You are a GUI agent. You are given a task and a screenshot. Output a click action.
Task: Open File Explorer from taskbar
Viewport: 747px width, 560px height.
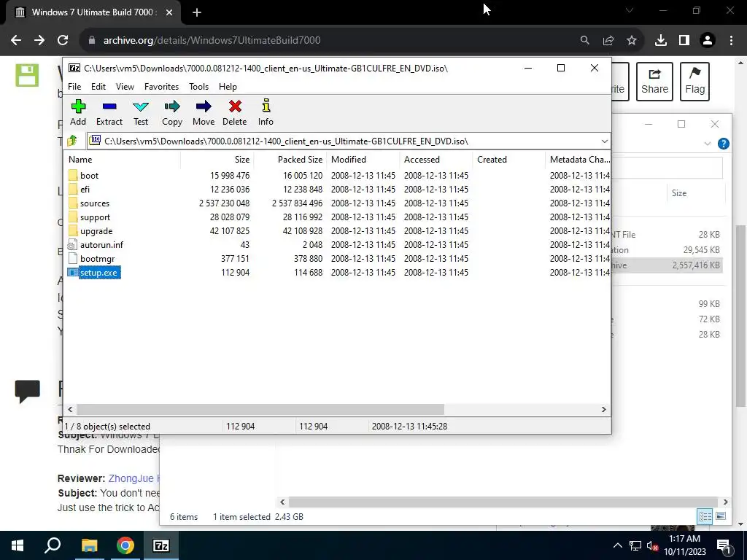(x=89, y=545)
